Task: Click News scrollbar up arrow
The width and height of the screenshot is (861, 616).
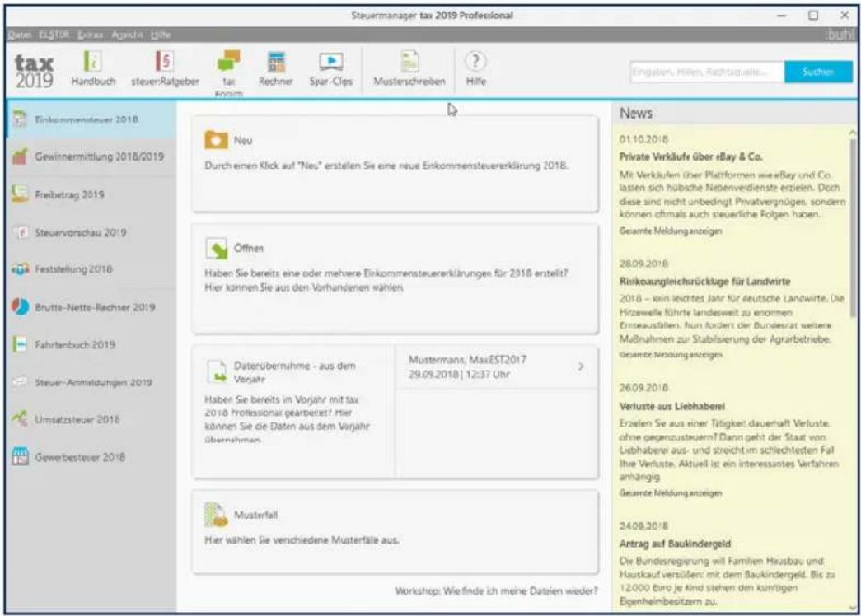Action: (x=852, y=133)
